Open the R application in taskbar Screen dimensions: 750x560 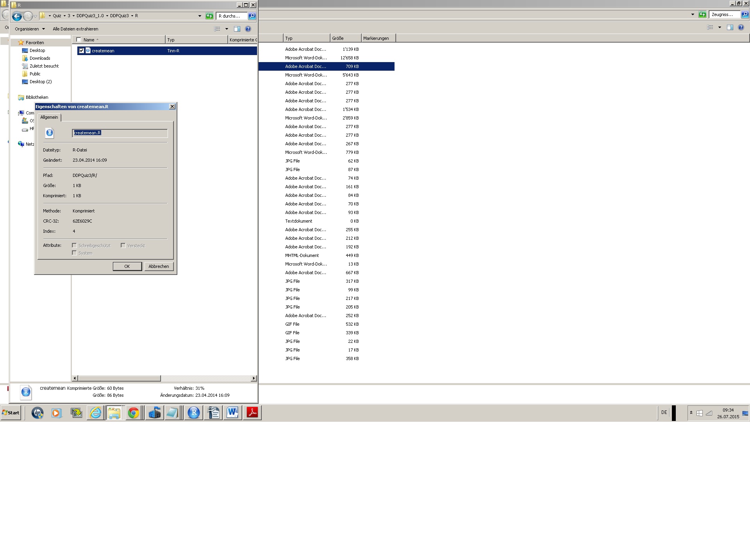pos(194,413)
